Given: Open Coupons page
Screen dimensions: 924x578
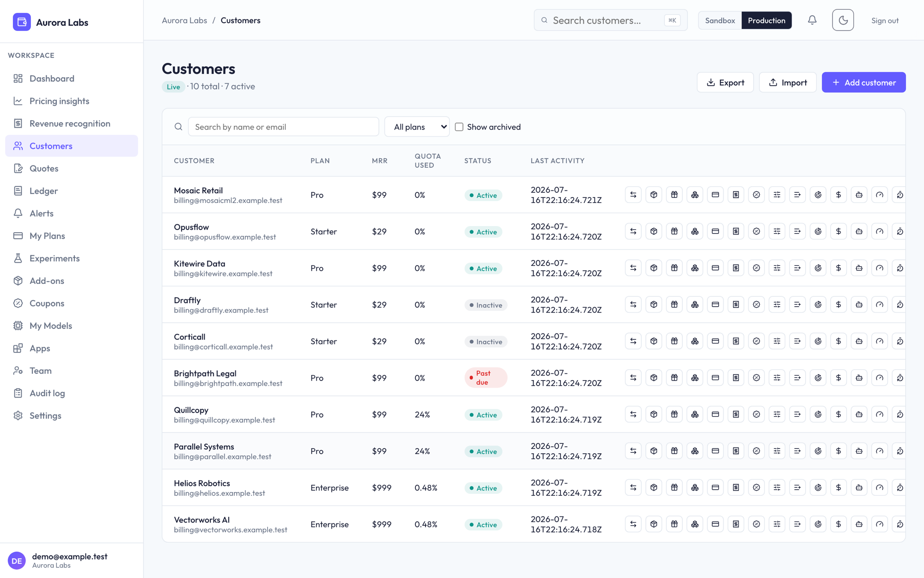Looking at the screenshot, I should 72,303.
